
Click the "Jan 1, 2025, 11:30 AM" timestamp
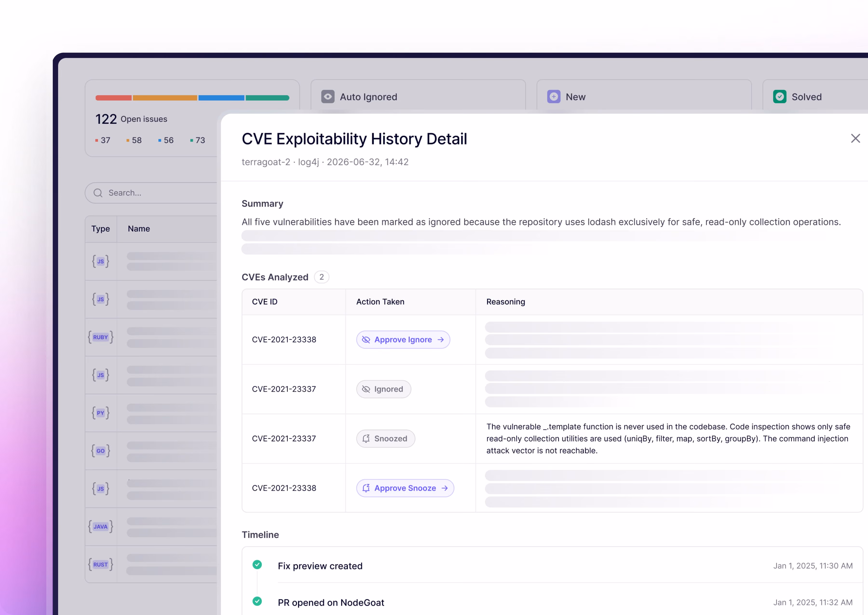(x=813, y=566)
